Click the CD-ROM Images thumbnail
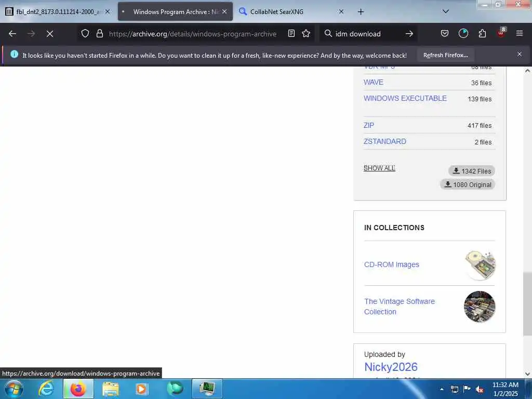 pyautogui.click(x=480, y=264)
